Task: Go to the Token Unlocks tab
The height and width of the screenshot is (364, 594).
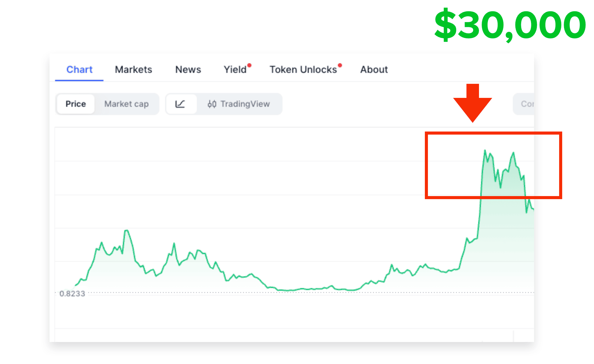Action: (x=303, y=69)
